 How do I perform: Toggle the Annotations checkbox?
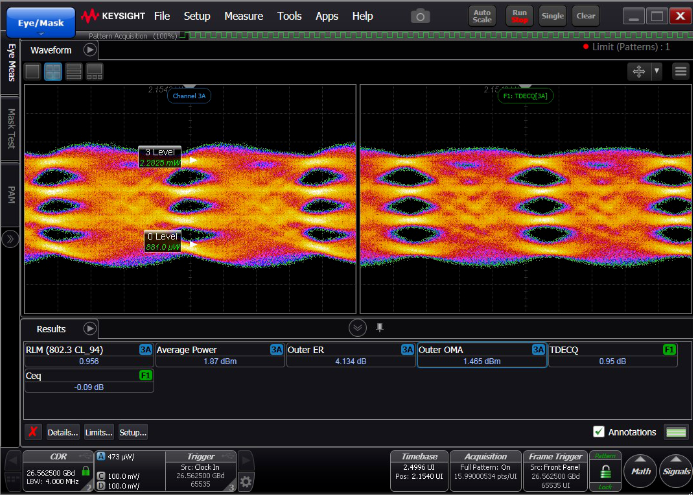pos(598,432)
